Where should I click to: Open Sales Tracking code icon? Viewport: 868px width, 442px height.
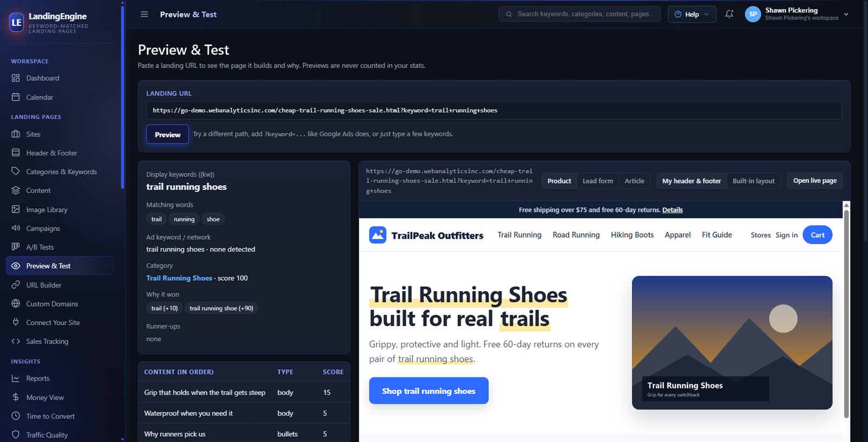(x=16, y=341)
